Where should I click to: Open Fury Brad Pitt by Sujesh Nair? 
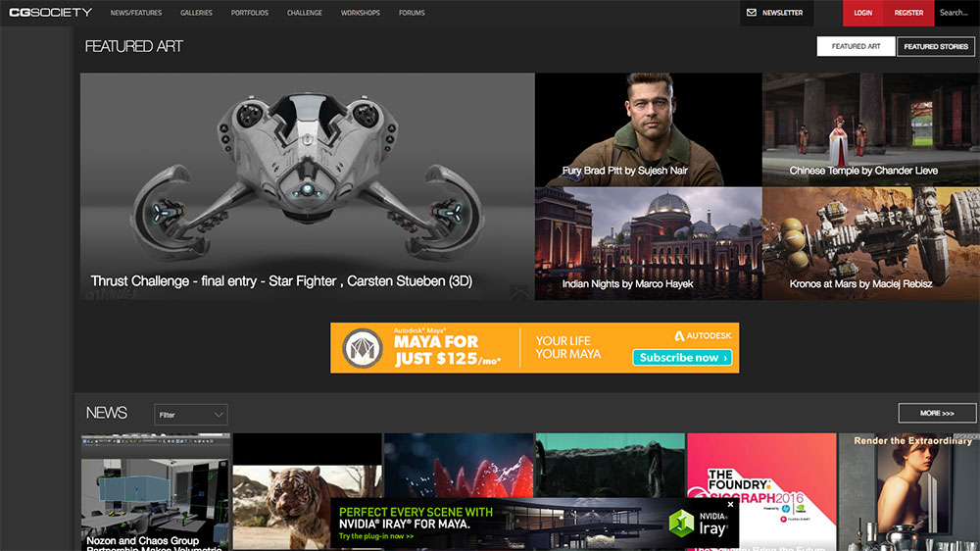pyautogui.click(x=648, y=129)
